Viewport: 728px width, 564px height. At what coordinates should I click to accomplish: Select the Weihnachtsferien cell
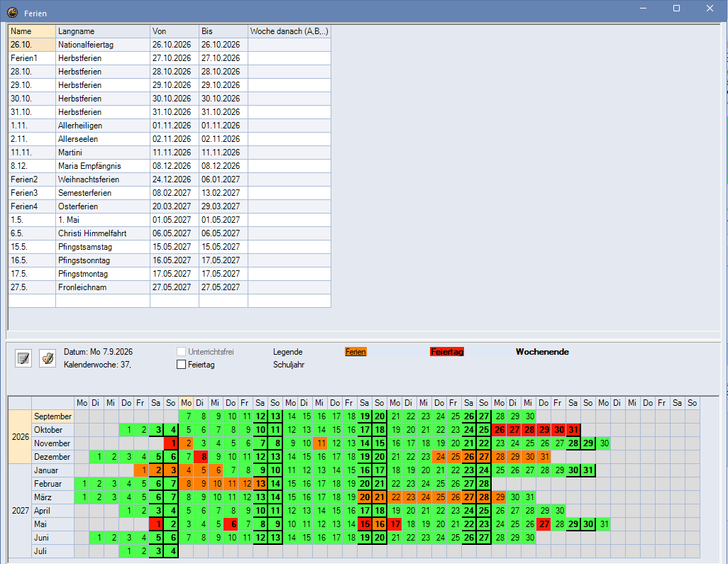[103, 179]
